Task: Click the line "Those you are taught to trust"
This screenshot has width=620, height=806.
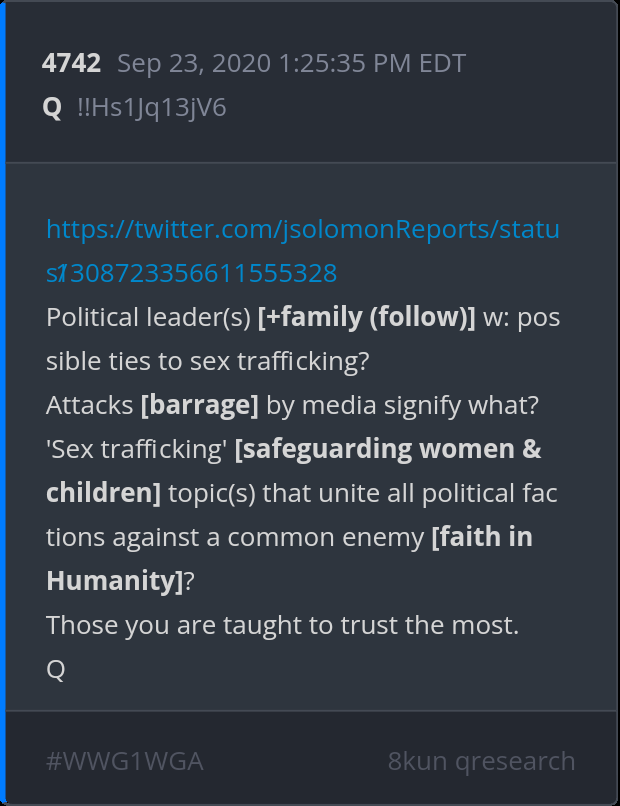Action: coord(282,625)
